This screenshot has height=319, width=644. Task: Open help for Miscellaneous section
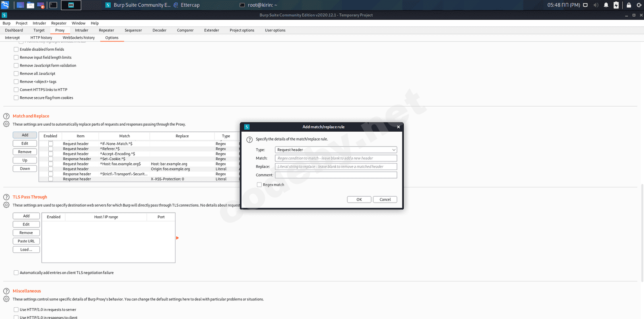click(6, 291)
